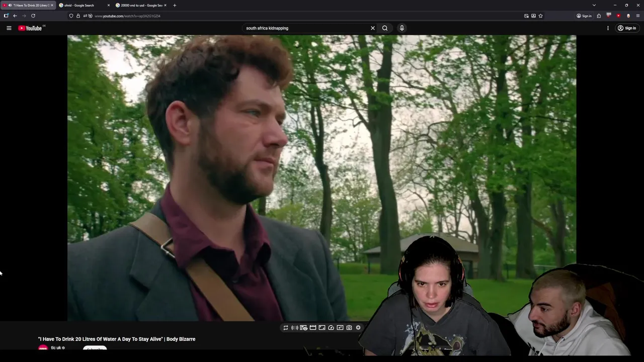This screenshot has width=644, height=362.
Task: Click the Firefox account Sign in button
Action: click(x=584, y=16)
